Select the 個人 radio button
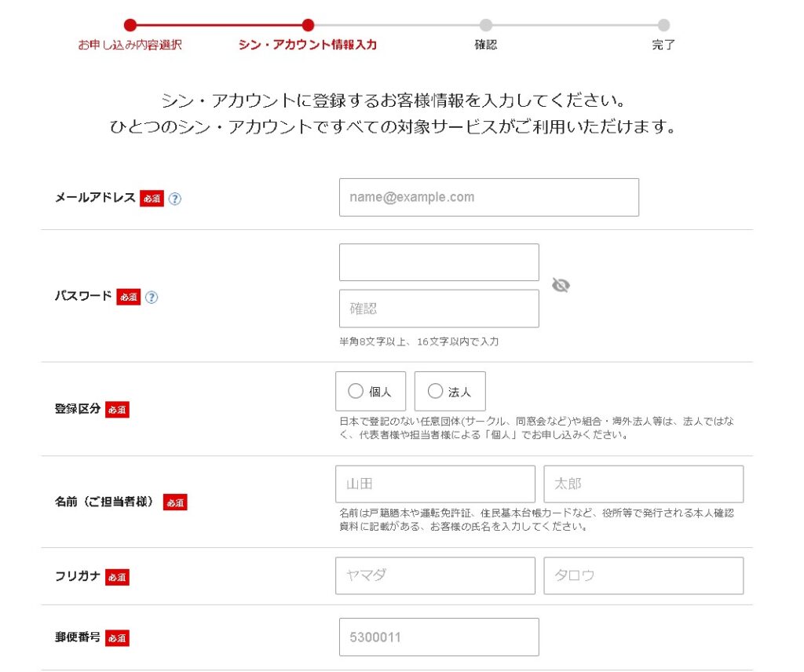804x672 pixels. pyautogui.click(x=356, y=391)
